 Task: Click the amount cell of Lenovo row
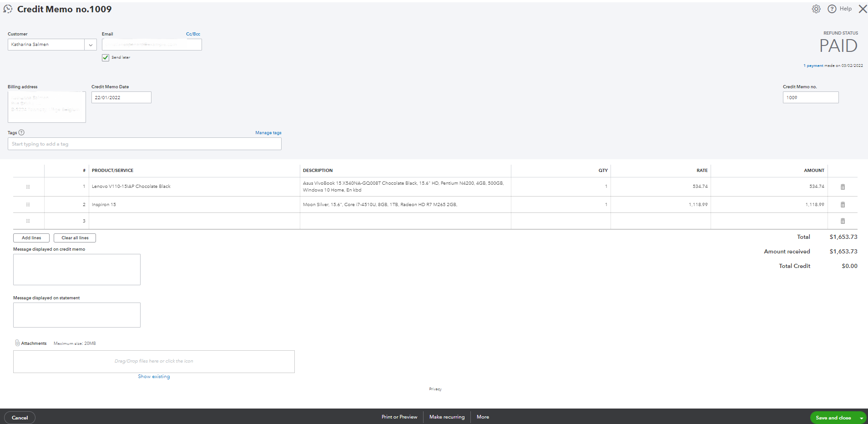[x=769, y=187]
